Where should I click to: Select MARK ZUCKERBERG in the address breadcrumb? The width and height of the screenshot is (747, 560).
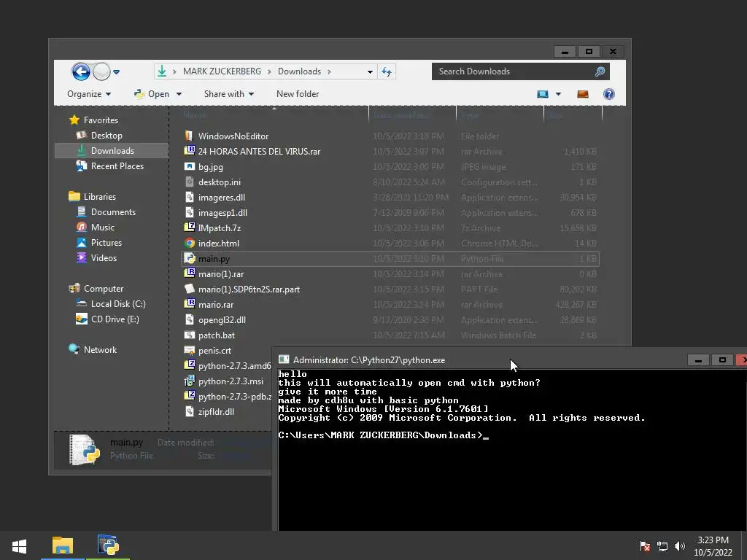click(222, 71)
